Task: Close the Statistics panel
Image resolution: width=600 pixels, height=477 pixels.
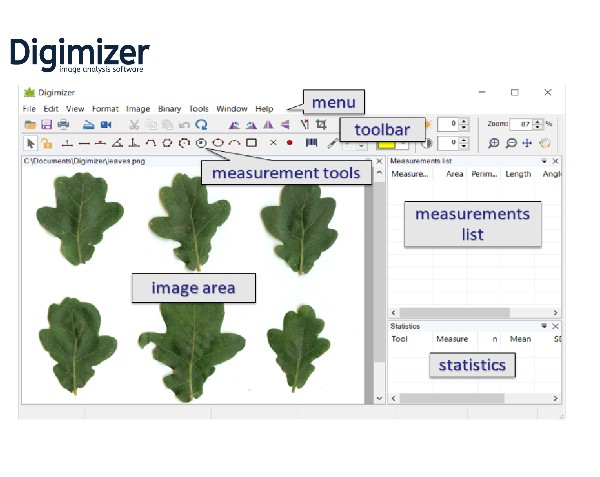Action: point(556,326)
